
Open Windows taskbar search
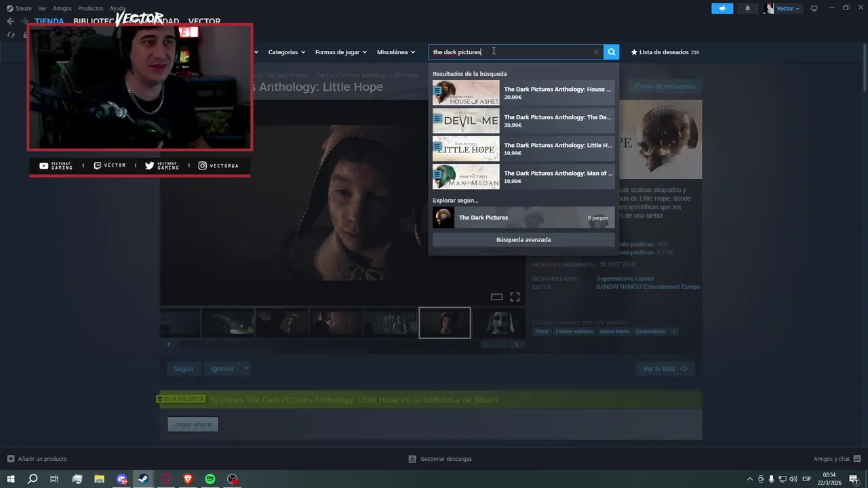[33, 479]
